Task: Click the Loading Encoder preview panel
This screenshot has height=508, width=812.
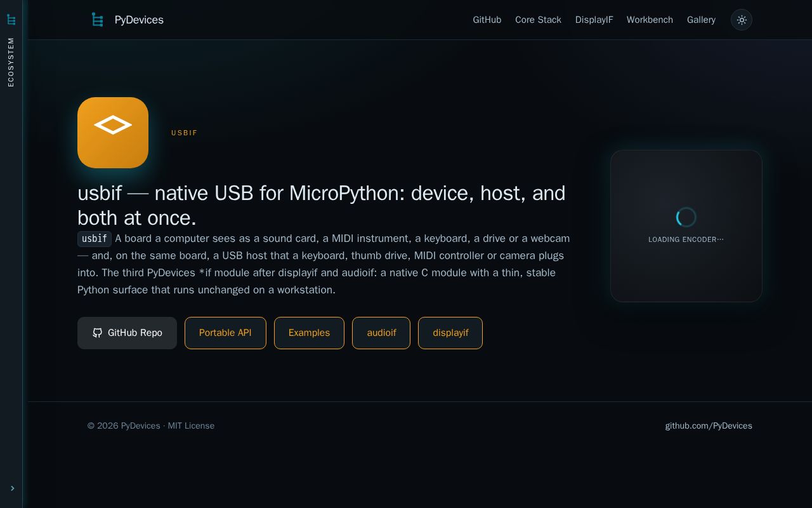Action: coord(686,226)
